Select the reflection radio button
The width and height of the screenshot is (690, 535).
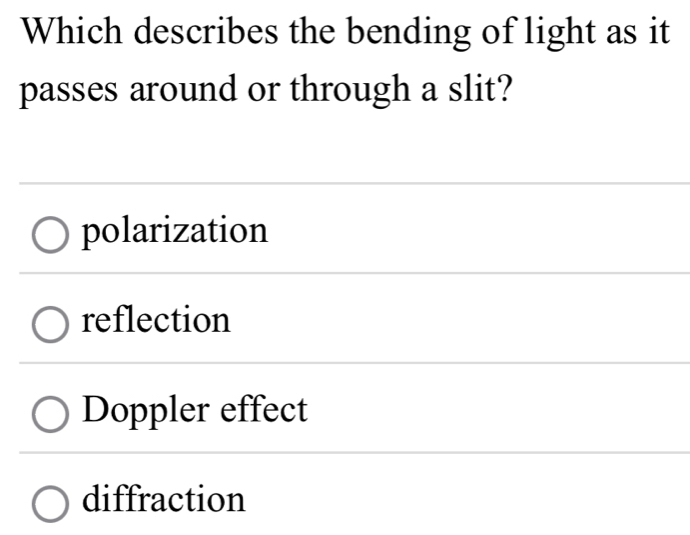point(50,323)
